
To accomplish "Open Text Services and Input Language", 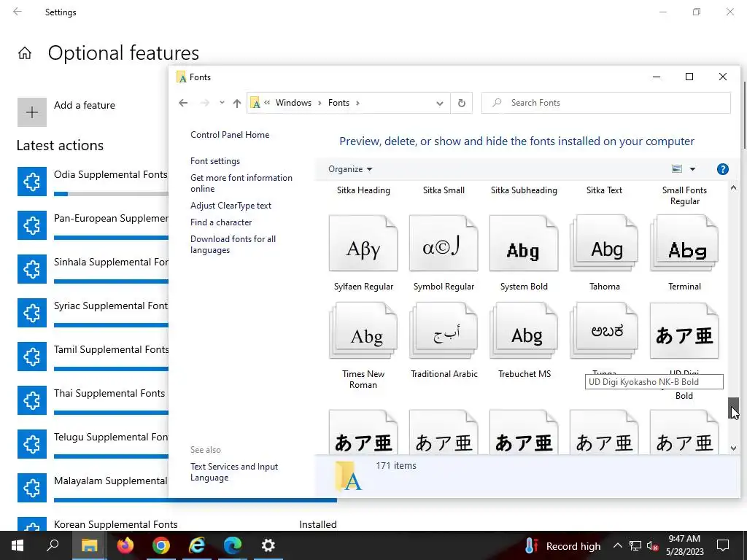I will (x=234, y=472).
